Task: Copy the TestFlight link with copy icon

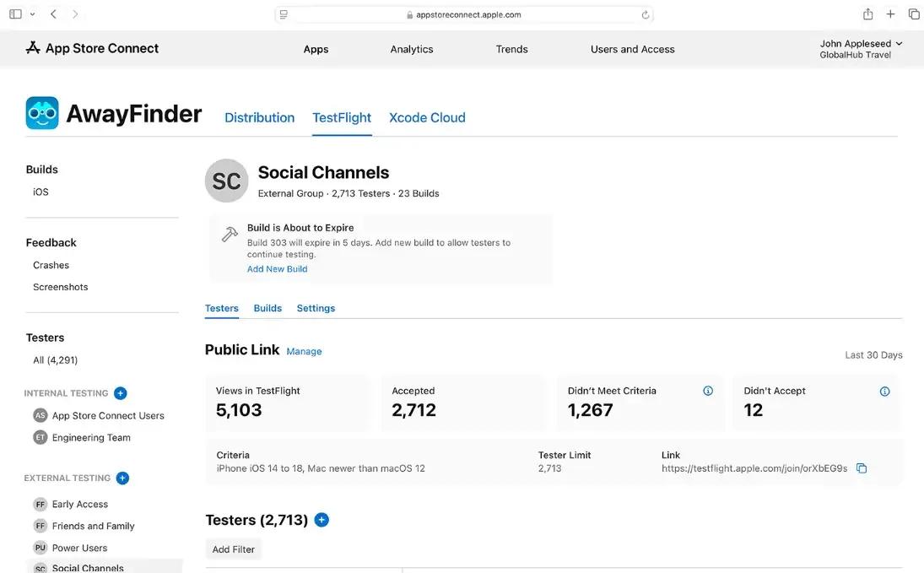Action: [862, 468]
